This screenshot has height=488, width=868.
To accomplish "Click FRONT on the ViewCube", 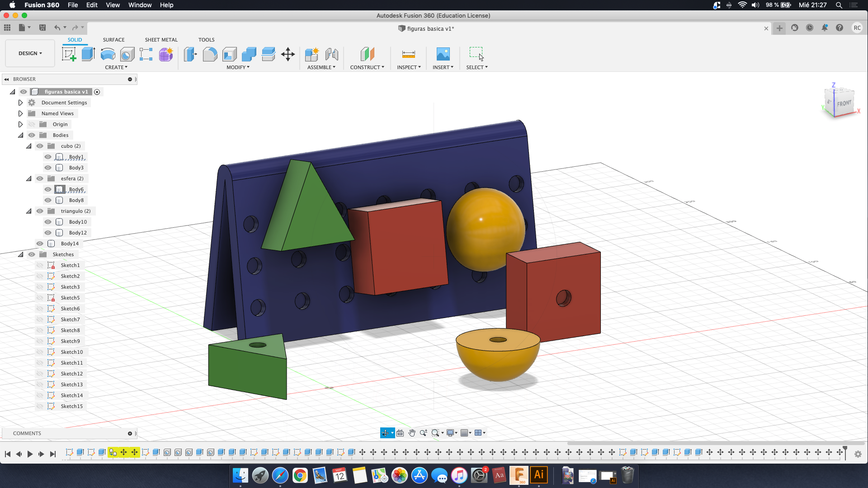I will [x=844, y=103].
